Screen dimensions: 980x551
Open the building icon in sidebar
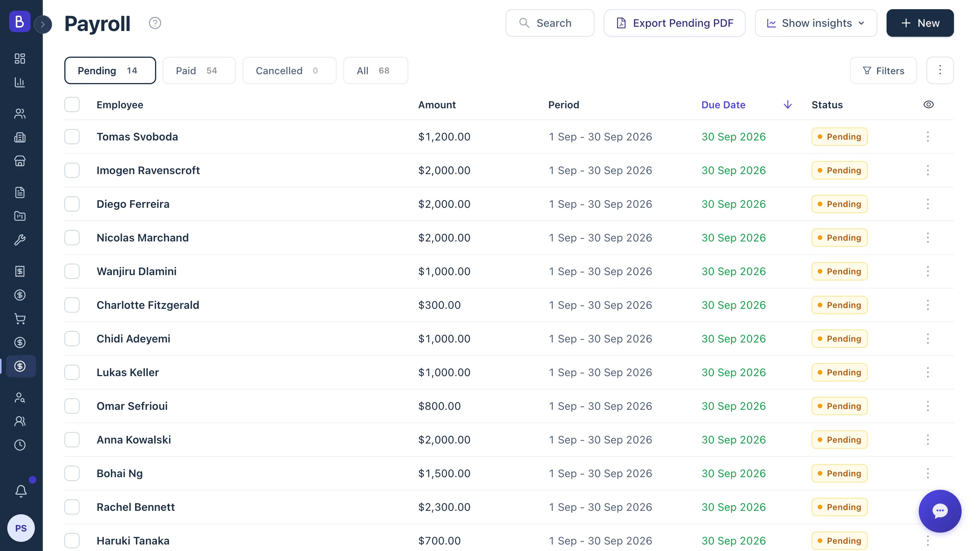tap(20, 137)
